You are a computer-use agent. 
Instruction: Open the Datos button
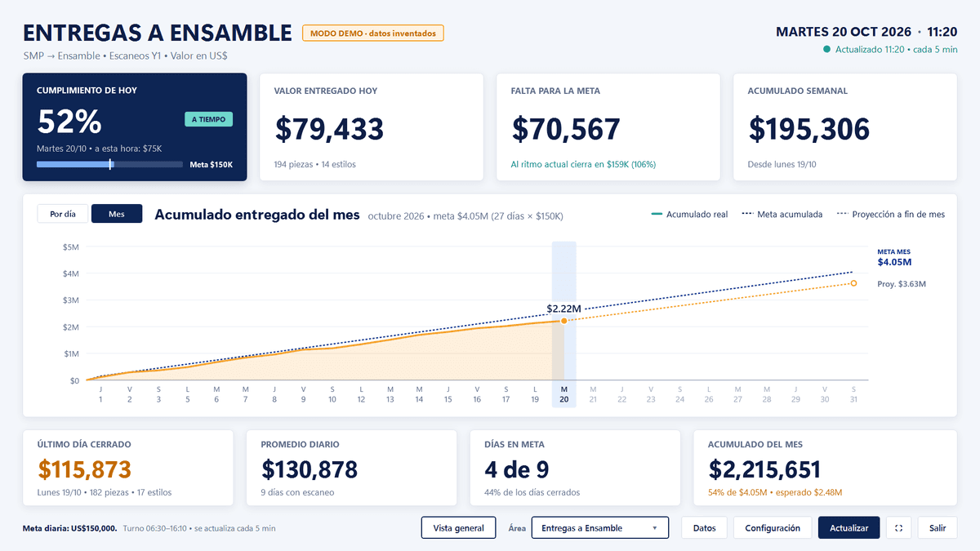[704, 528]
